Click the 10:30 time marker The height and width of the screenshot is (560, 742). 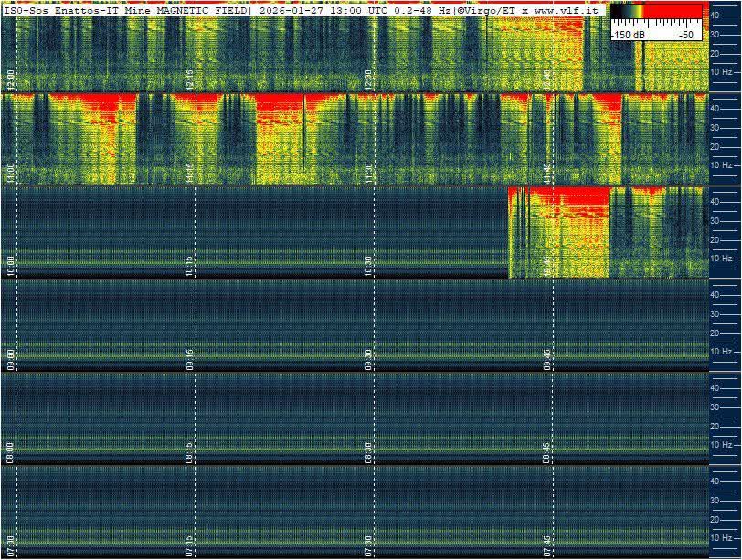[x=368, y=266]
